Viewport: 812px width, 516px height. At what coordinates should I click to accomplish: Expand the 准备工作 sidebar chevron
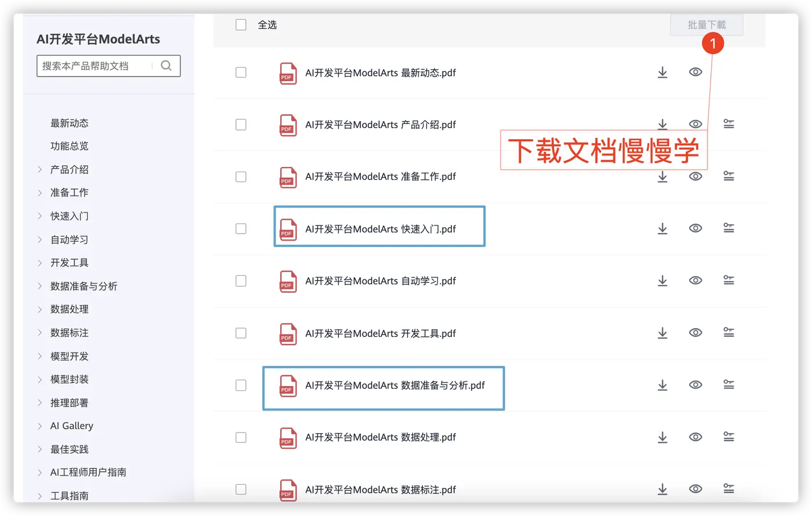(39, 192)
